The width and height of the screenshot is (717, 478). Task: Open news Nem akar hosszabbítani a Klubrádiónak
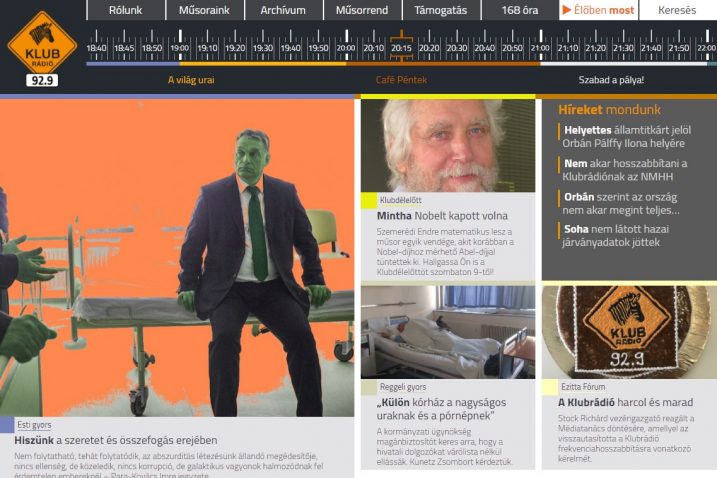point(625,170)
